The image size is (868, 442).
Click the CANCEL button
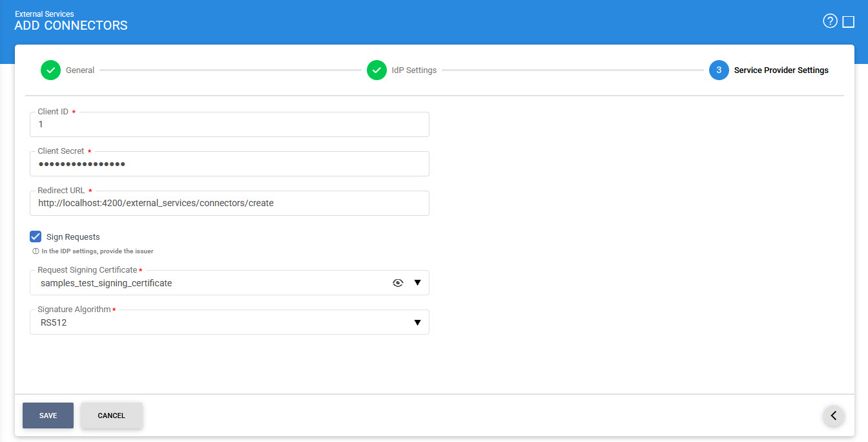click(x=111, y=416)
